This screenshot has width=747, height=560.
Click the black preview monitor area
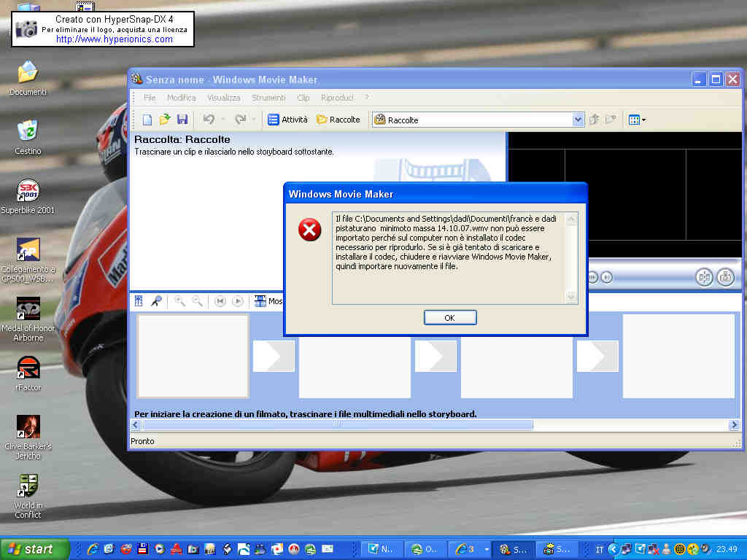coord(625,195)
